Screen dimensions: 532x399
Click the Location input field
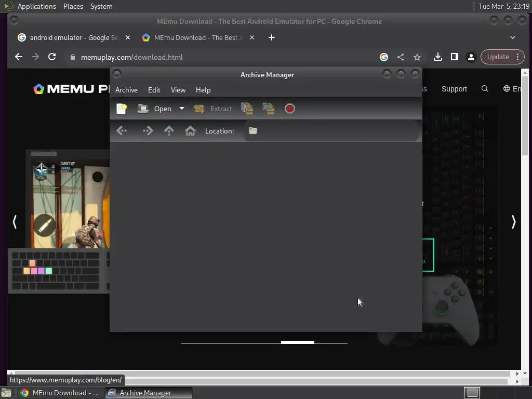coord(331,130)
